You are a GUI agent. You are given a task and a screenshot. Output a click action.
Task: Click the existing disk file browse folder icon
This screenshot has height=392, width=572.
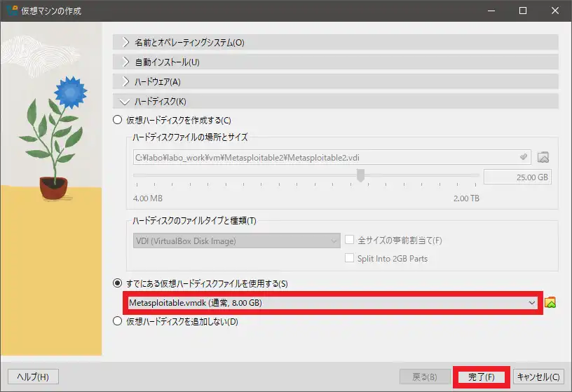(x=550, y=303)
